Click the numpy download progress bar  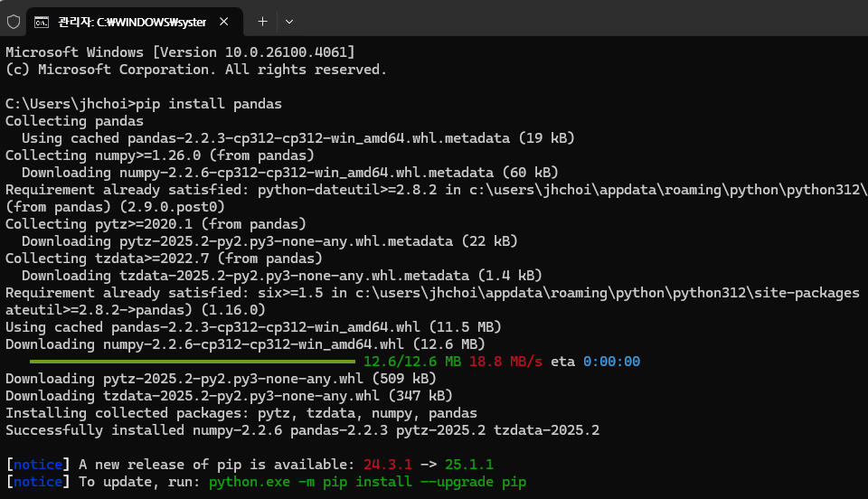click(192, 362)
